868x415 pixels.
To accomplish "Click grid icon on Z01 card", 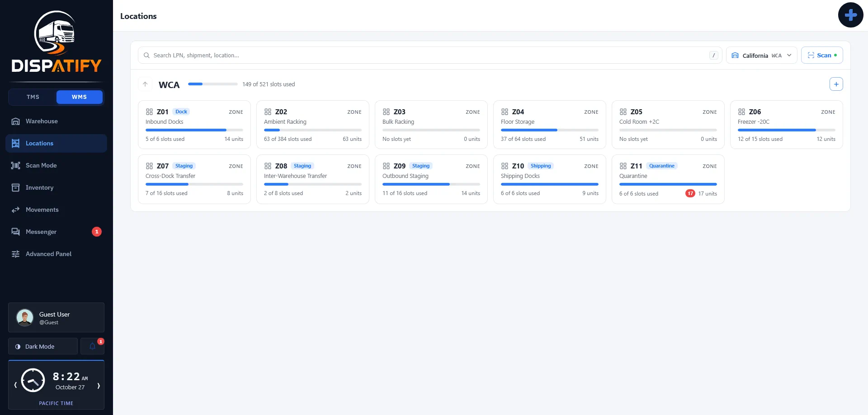I will coord(149,112).
